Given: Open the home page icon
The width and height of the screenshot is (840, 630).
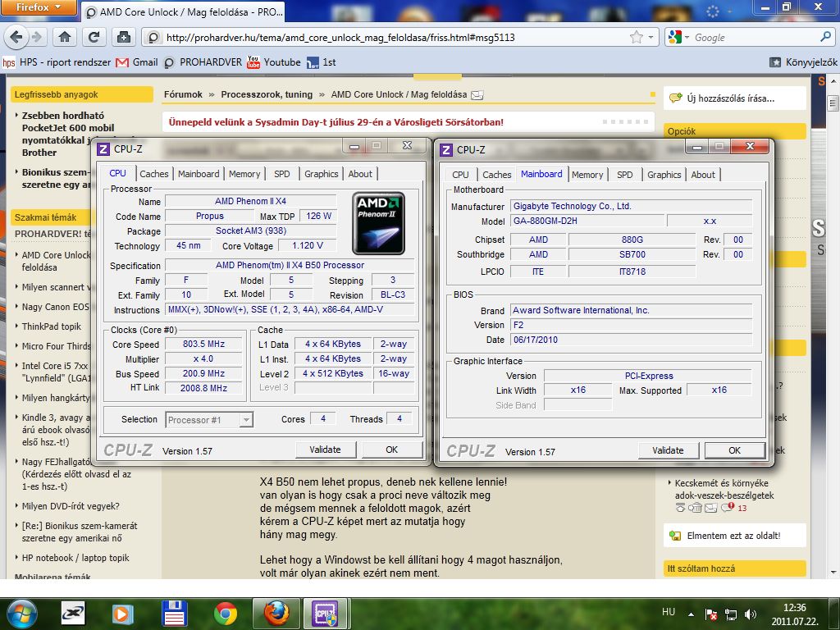Looking at the screenshot, I should click(65, 37).
